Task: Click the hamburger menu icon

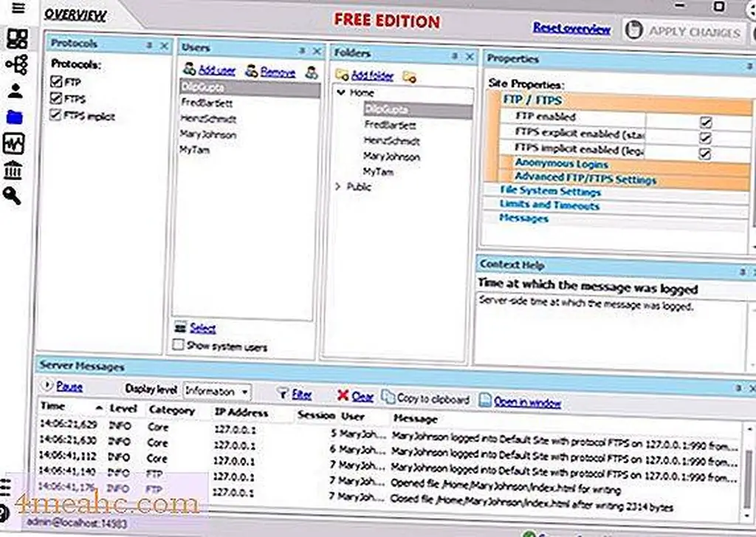Action: 17,9
